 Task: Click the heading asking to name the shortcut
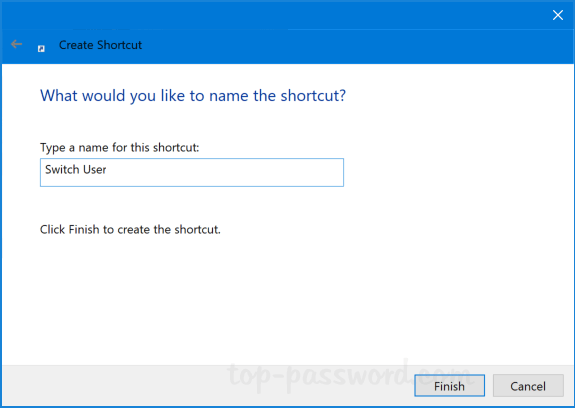coord(193,96)
